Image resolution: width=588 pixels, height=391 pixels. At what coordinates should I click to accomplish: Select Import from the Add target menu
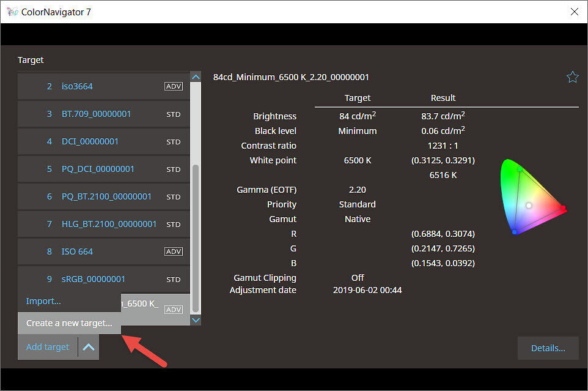click(x=43, y=300)
